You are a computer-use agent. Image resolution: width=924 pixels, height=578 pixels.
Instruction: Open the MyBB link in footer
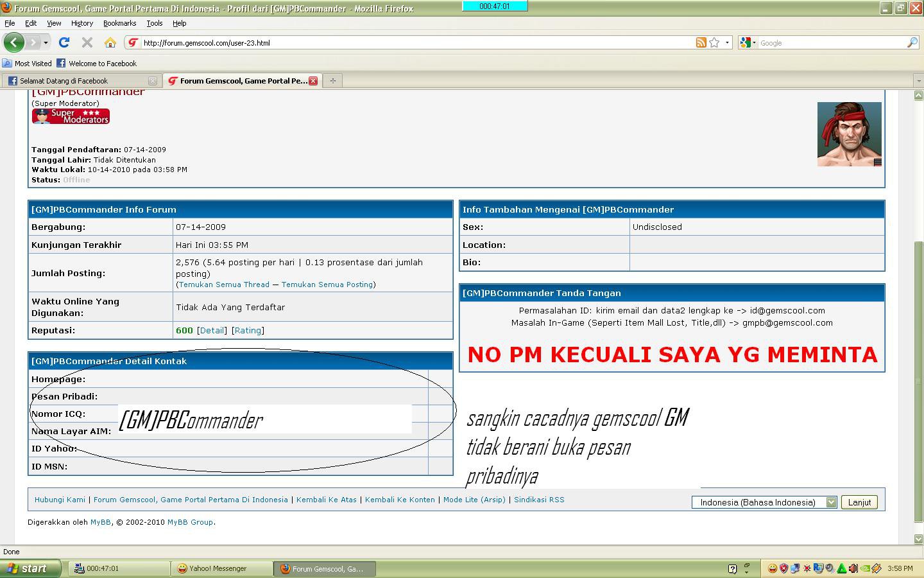pyautogui.click(x=101, y=522)
